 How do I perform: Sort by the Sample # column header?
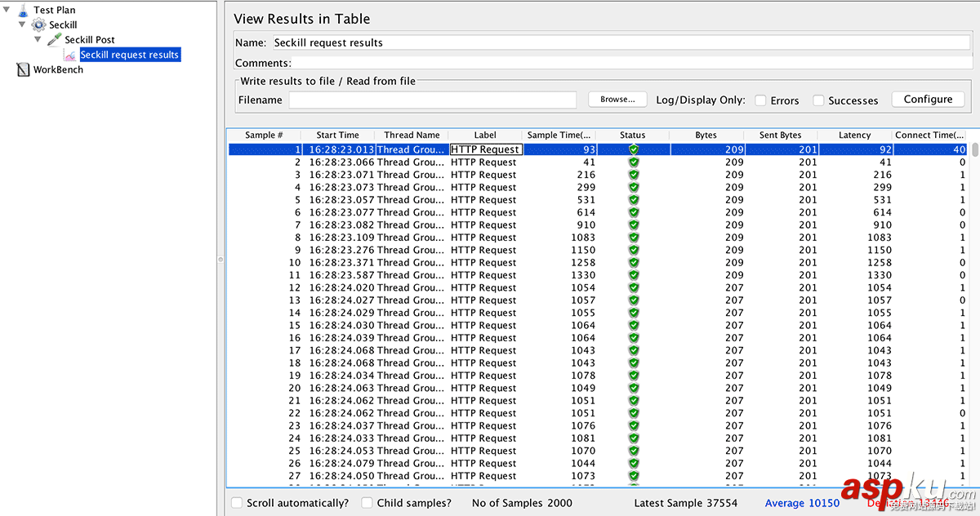tap(264, 136)
